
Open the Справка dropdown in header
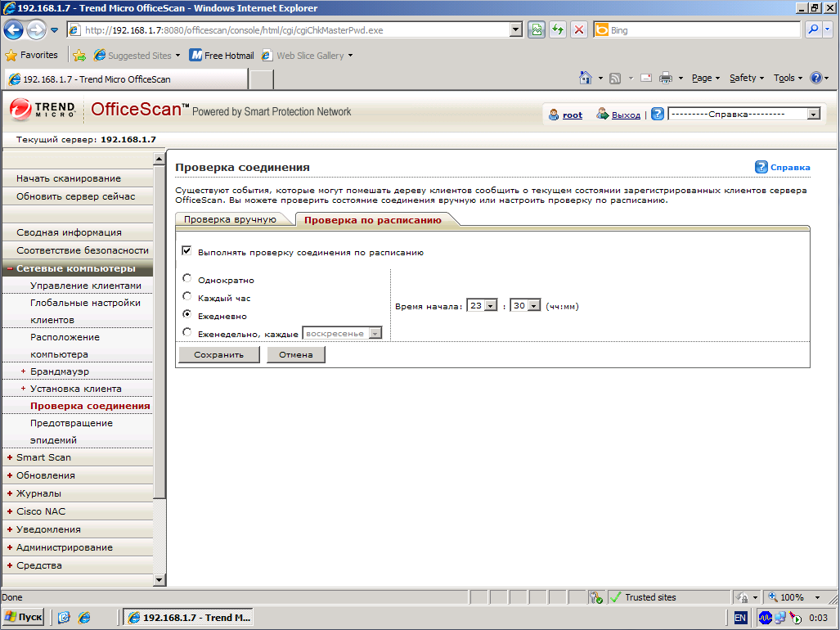pos(744,114)
